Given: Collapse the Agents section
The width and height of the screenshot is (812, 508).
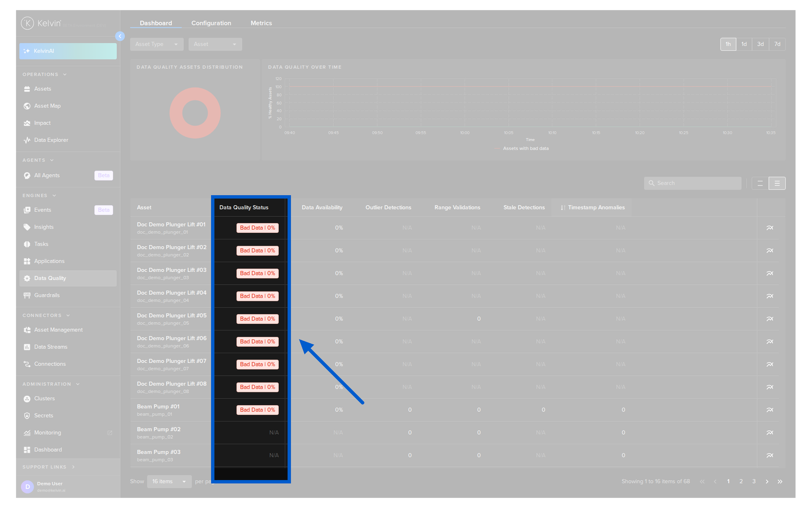Looking at the screenshot, I should [38, 160].
